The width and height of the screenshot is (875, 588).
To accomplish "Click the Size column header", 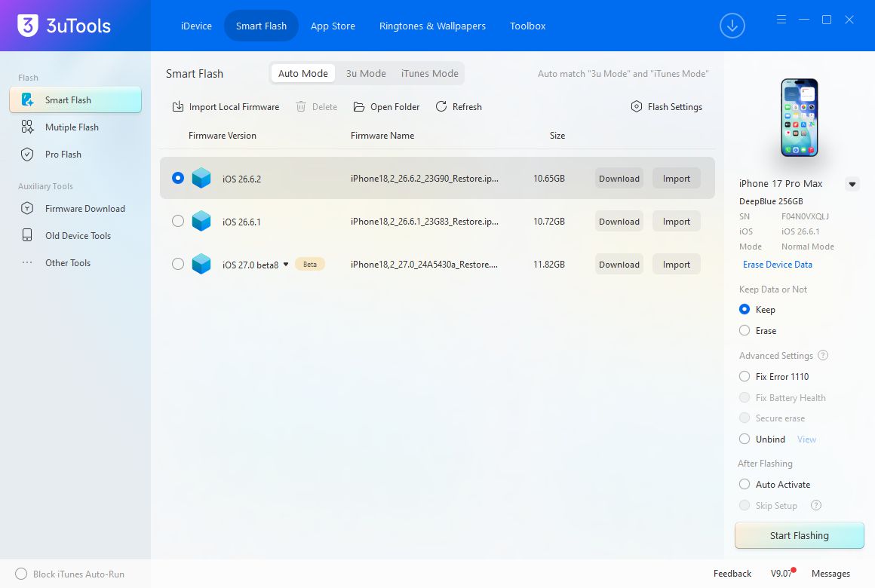I will click(x=557, y=136).
